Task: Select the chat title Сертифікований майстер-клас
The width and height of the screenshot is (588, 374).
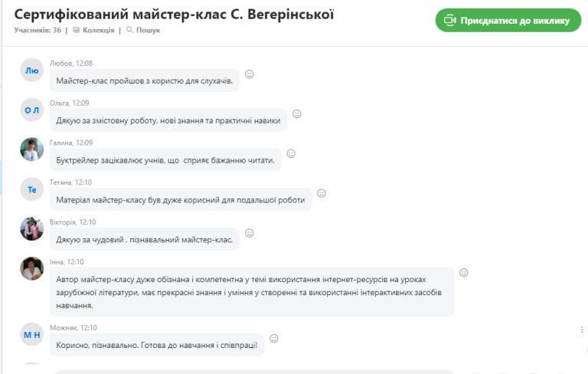Action: (x=120, y=15)
